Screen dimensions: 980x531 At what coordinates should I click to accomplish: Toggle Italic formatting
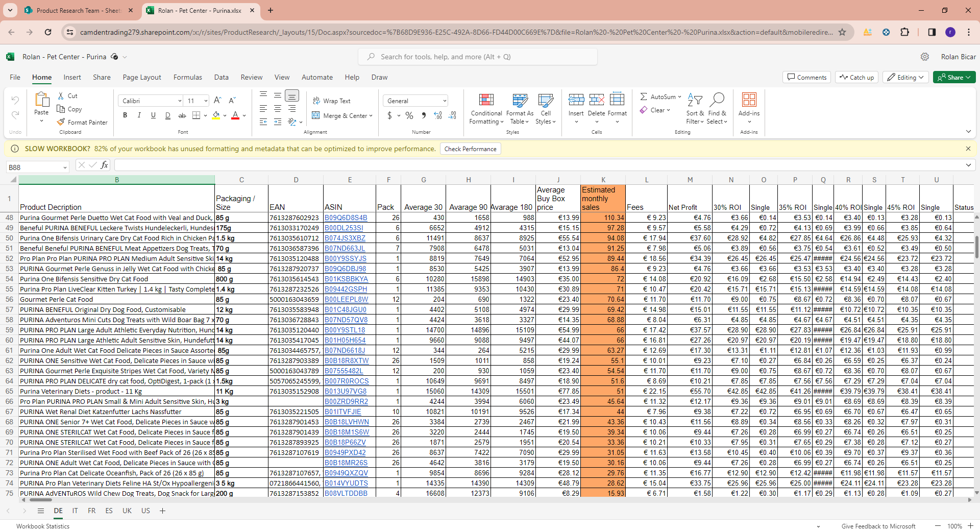[139, 115]
